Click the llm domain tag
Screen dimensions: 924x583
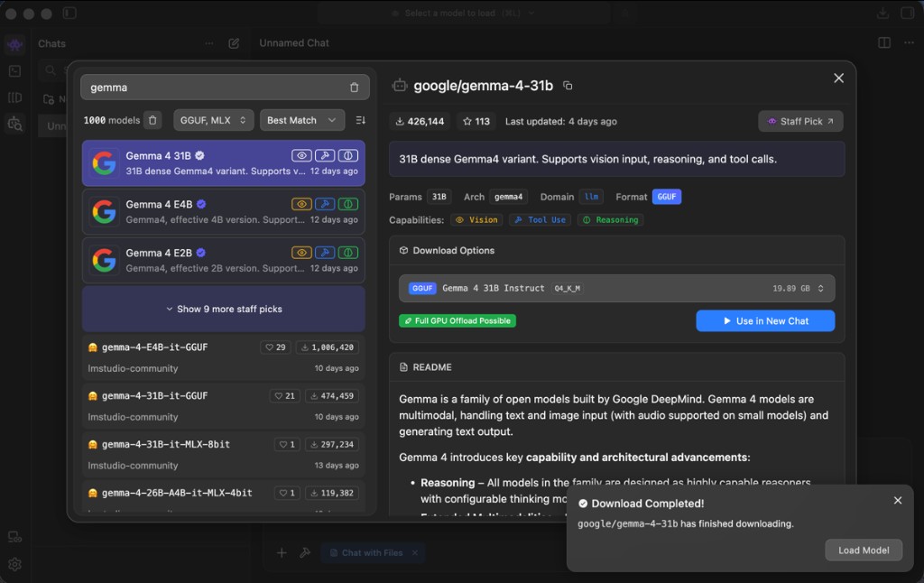(x=592, y=197)
